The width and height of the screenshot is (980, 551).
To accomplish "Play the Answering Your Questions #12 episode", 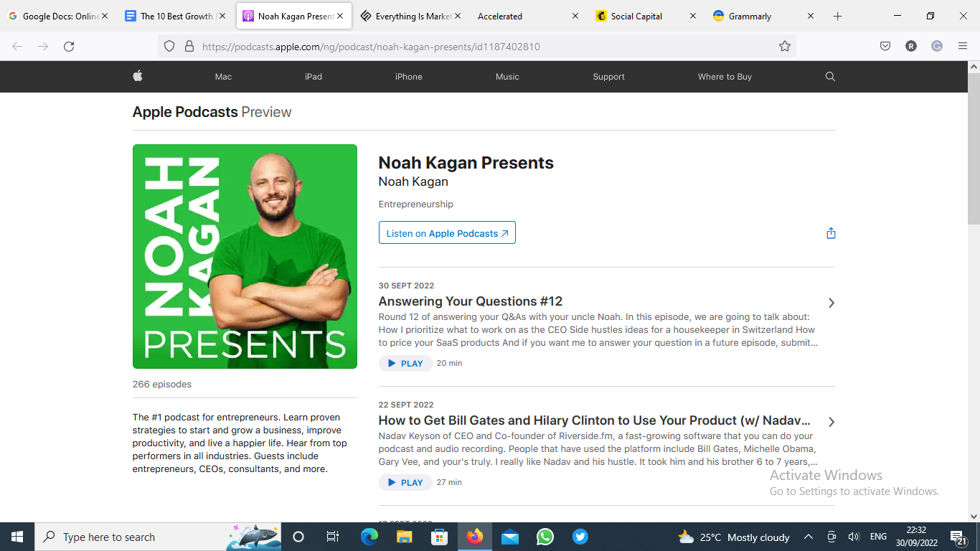I will pyautogui.click(x=405, y=363).
